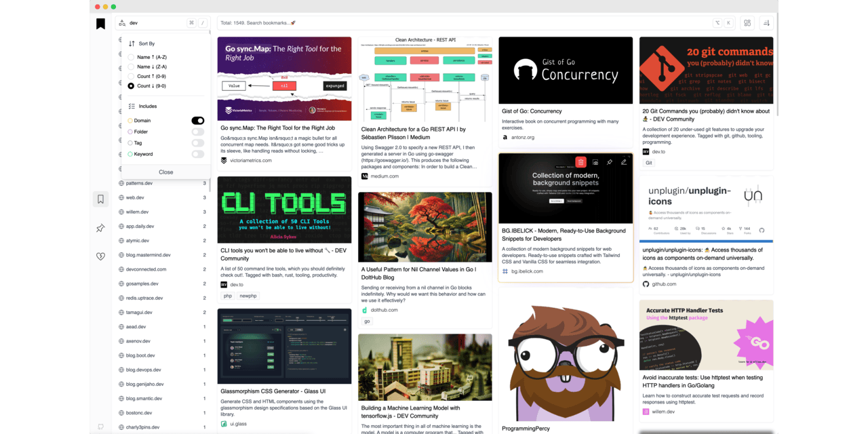868x434 pixels.
Task: Click the pin icon on BG.IBELICK card
Action: [609, 162]
